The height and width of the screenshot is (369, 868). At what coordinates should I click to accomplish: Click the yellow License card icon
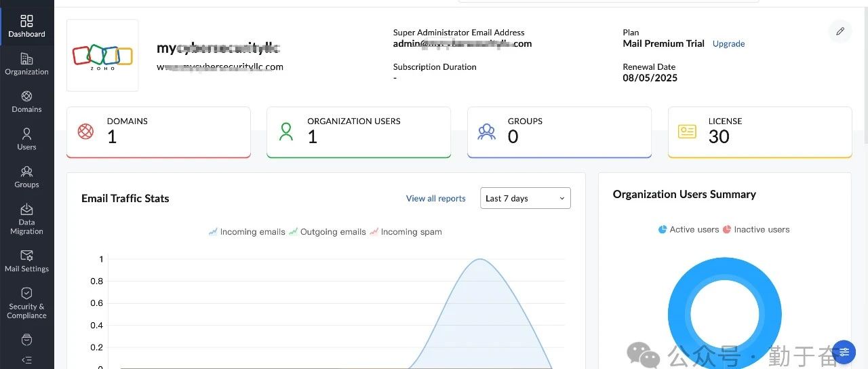coord(687,132)
